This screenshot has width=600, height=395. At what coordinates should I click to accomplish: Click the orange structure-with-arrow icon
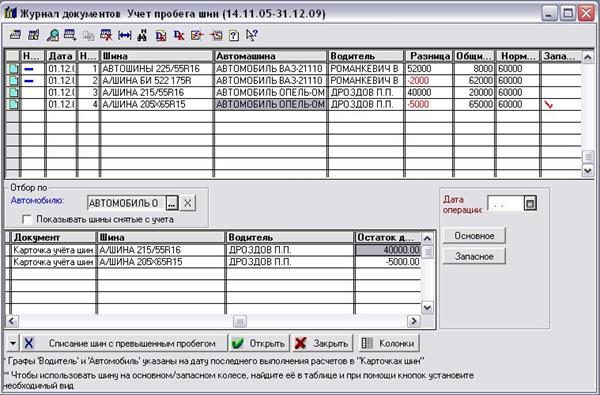point(197,35)
